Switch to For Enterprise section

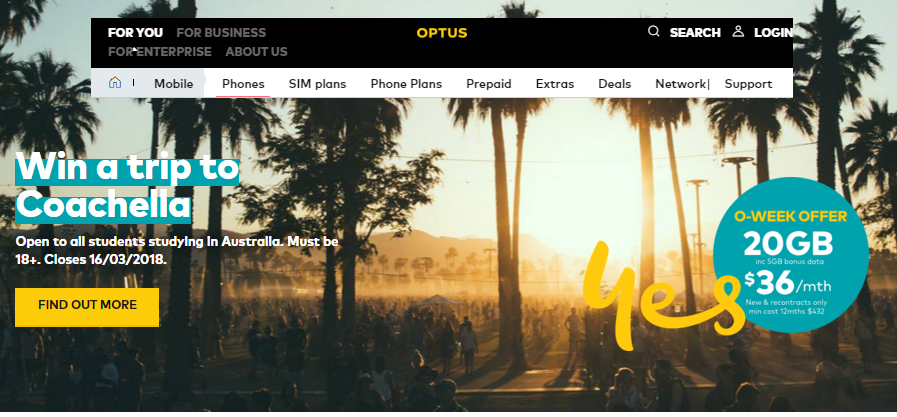click(x=160, y=52)
